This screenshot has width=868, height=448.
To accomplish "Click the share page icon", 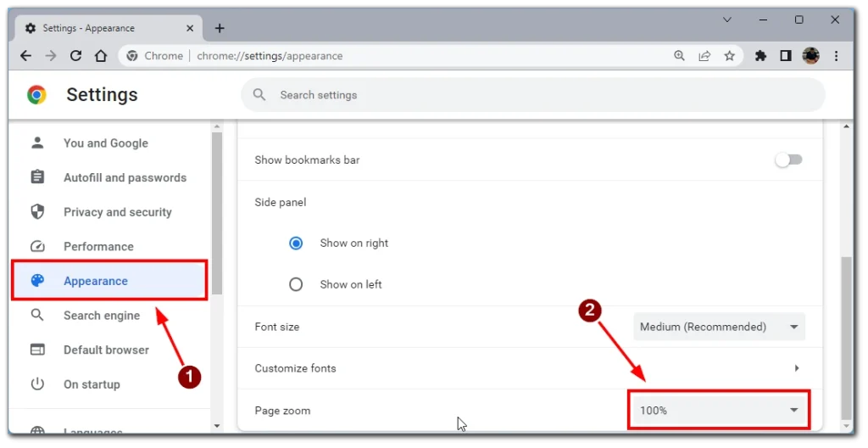I will (704, 55).
